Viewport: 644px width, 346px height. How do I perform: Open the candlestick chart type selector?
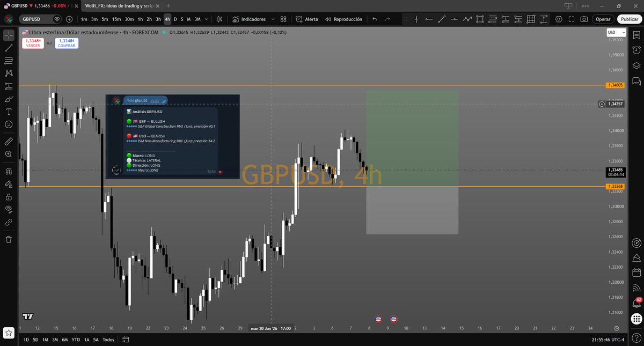(x=220, y=19)
